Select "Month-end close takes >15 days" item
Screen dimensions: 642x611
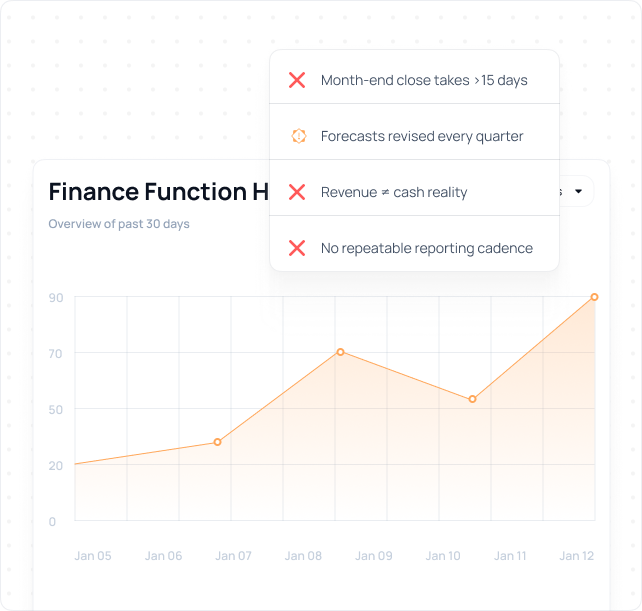click(424, 80)
